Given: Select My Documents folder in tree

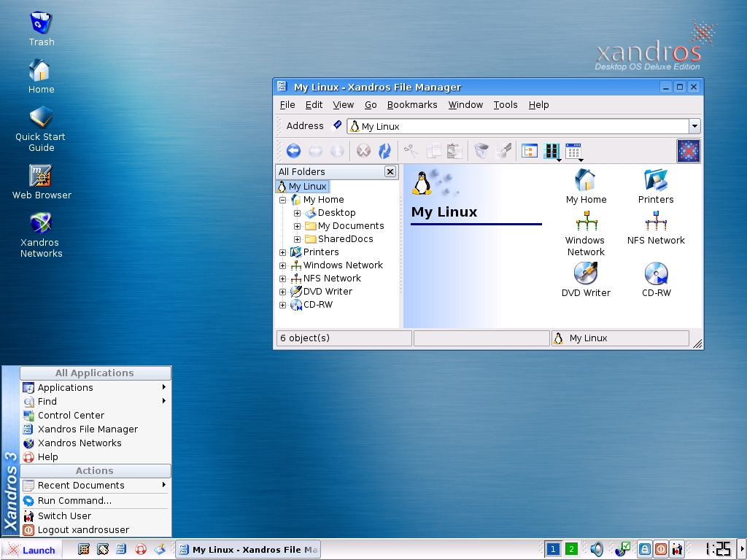Looking at the screenshot, I should tap(350, 226).
